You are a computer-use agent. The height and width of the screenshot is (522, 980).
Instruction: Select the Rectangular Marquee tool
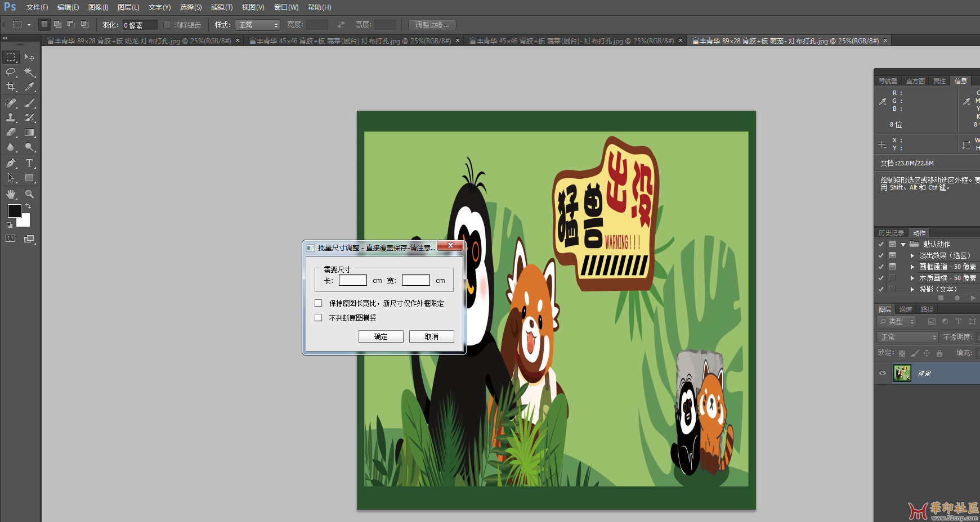tap(11, 57)
